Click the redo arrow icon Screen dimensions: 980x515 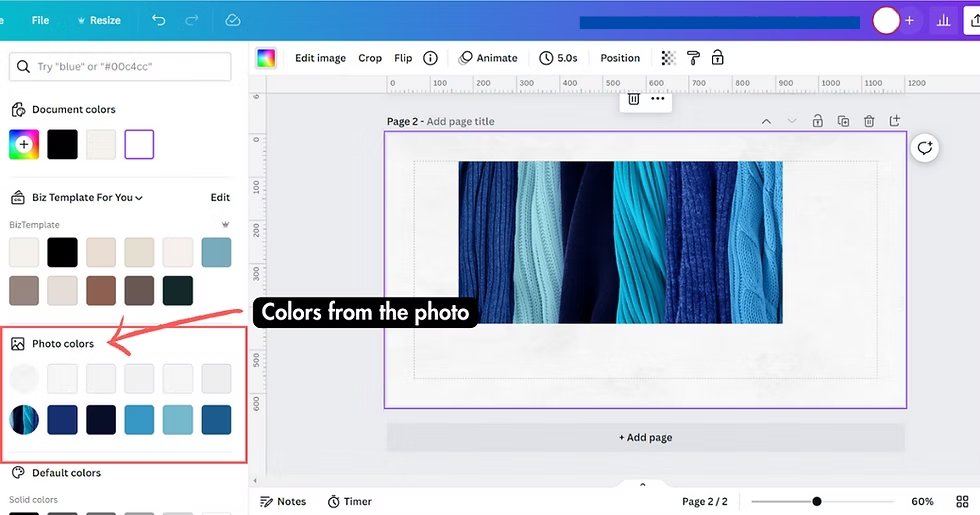(191, 20)
